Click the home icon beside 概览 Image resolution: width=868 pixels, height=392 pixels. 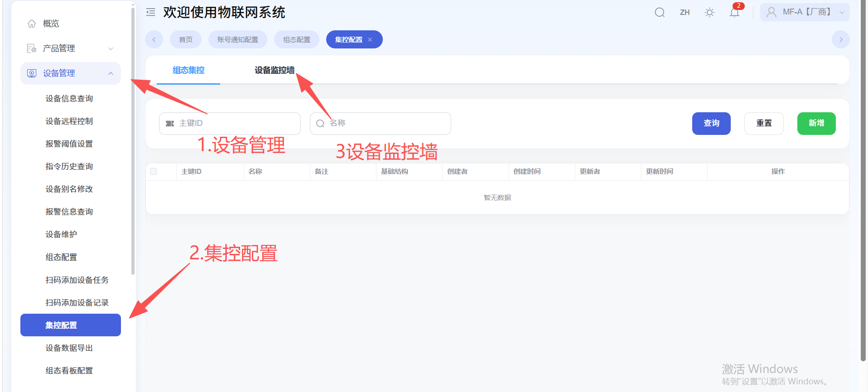coord(32,24)
